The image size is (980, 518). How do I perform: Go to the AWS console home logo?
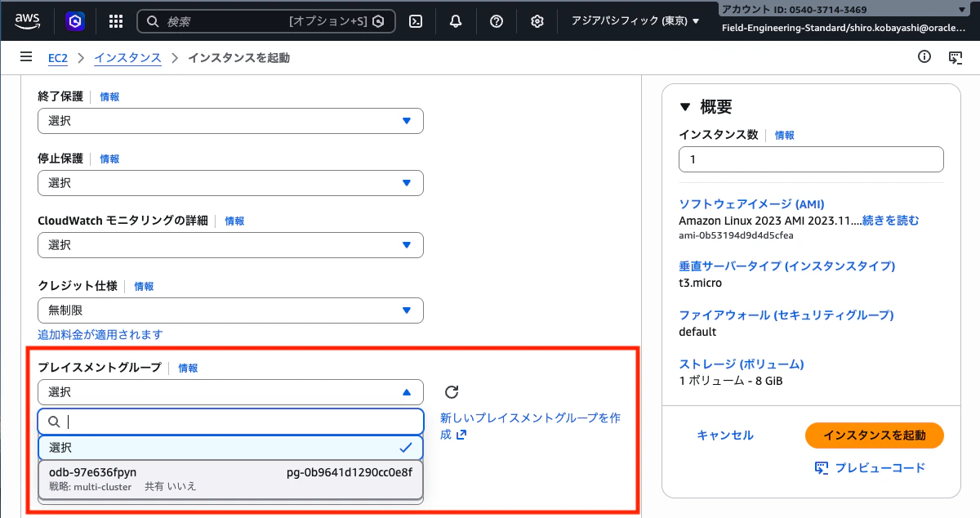coord(28,20)
